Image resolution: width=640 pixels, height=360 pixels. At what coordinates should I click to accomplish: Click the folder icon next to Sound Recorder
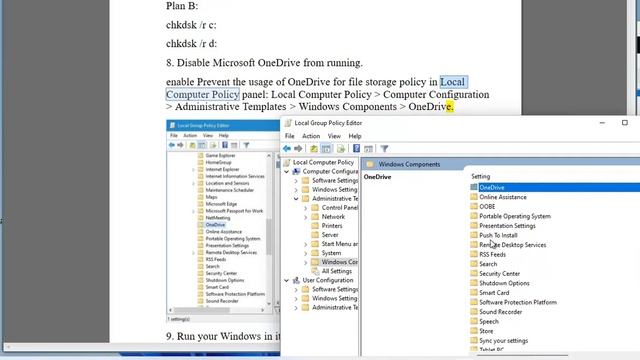click(473, 311)
